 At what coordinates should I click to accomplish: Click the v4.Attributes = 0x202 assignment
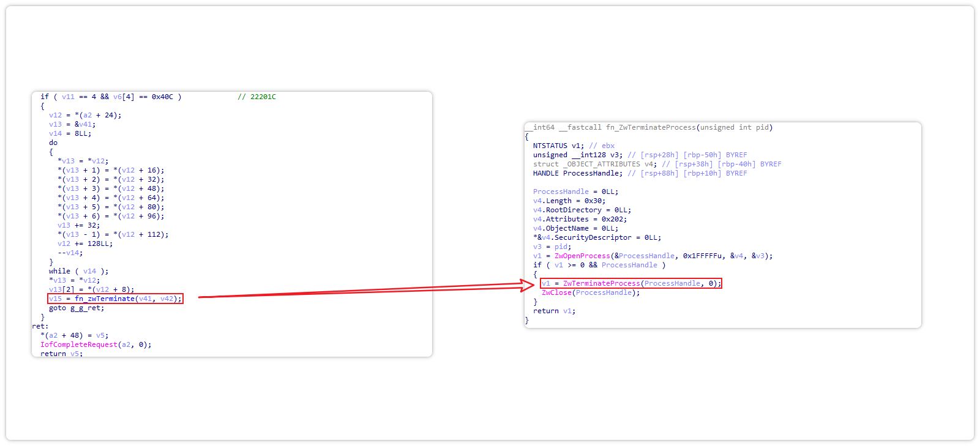point(580,219)
